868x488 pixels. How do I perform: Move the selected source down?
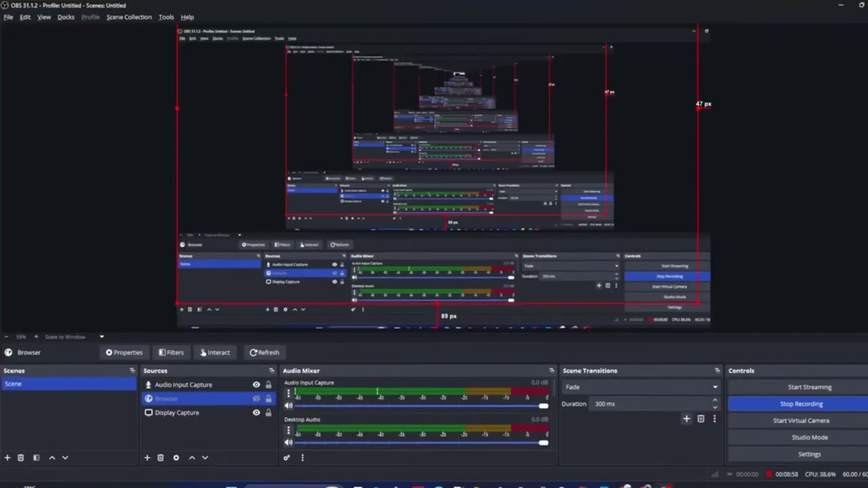(205, 457)
